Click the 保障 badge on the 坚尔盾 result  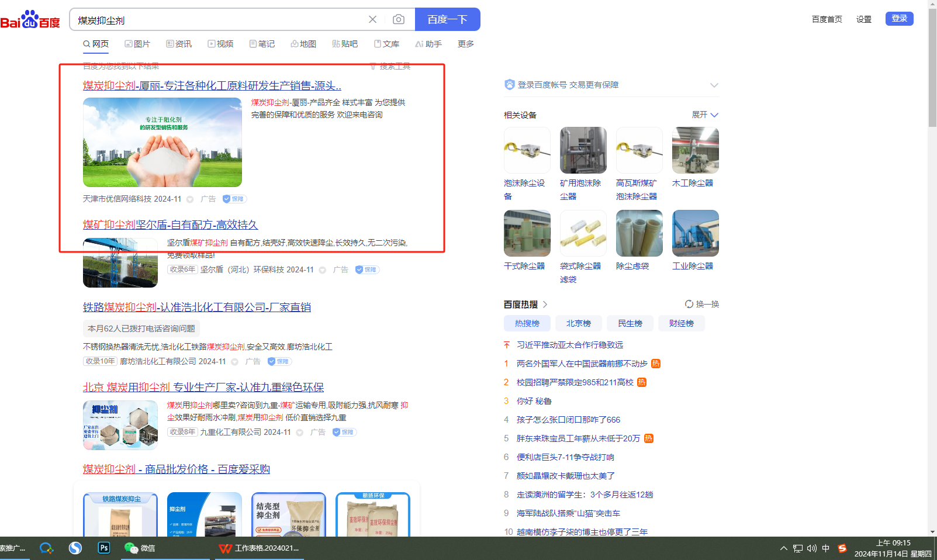click(367, 269)
